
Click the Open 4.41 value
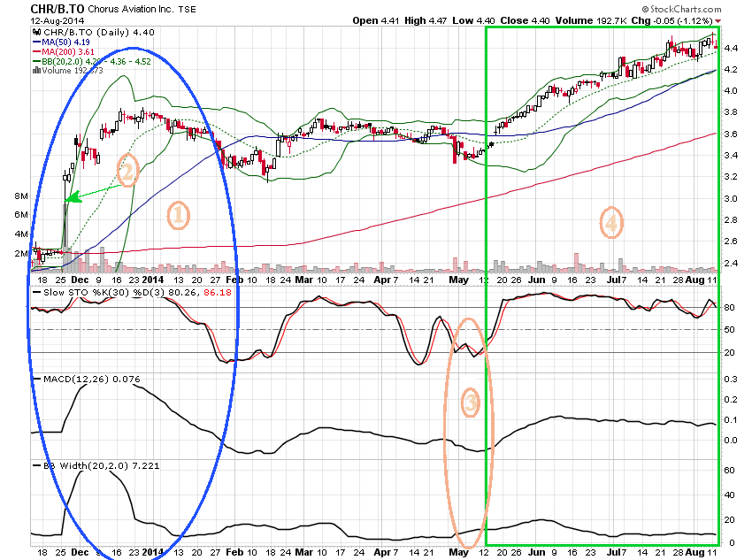click(374, 20)
